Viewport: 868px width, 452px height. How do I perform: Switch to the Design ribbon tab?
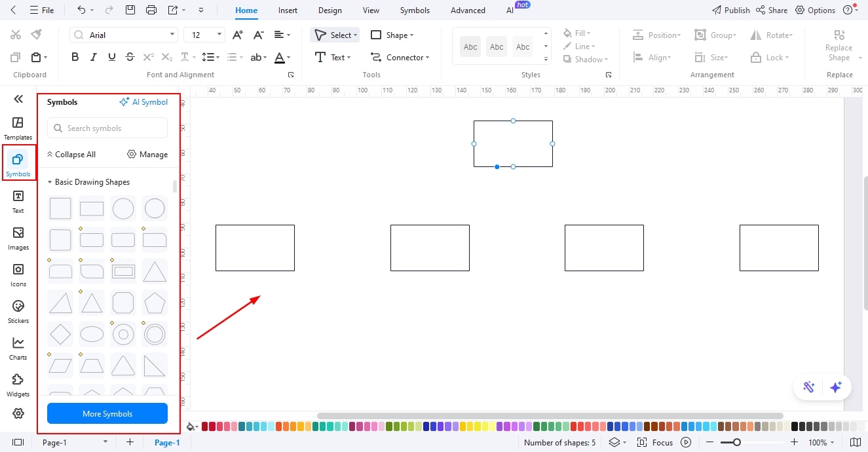pyautogui.click(x=330, y=10)
